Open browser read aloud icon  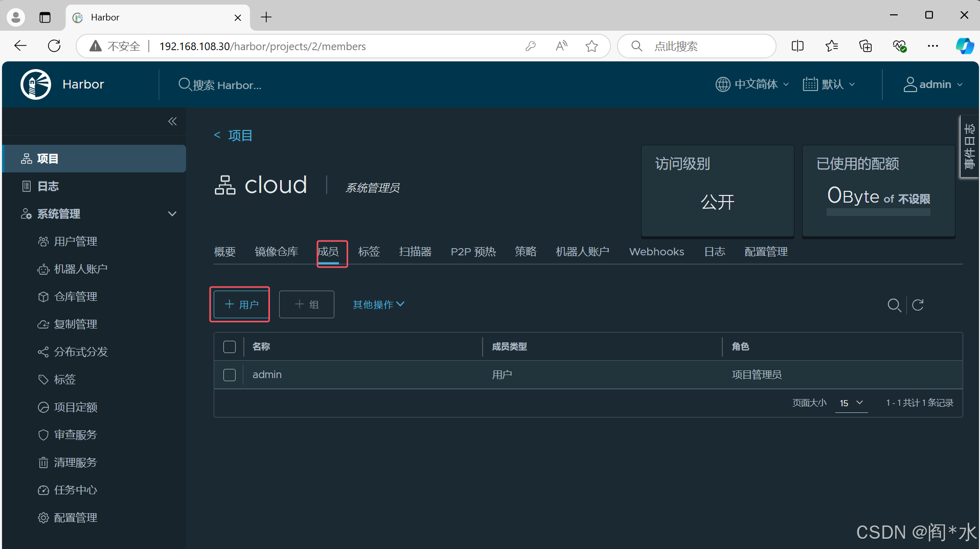(561, 46)
